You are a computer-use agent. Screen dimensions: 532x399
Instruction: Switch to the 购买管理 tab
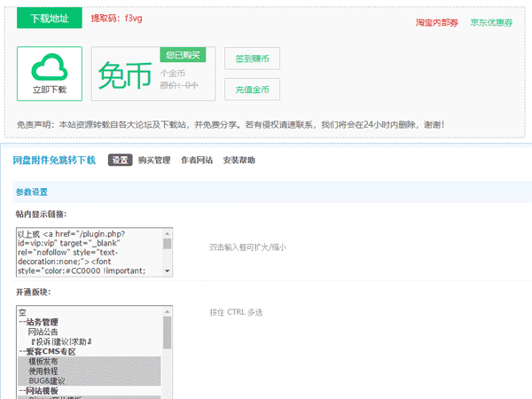[154, 160]
